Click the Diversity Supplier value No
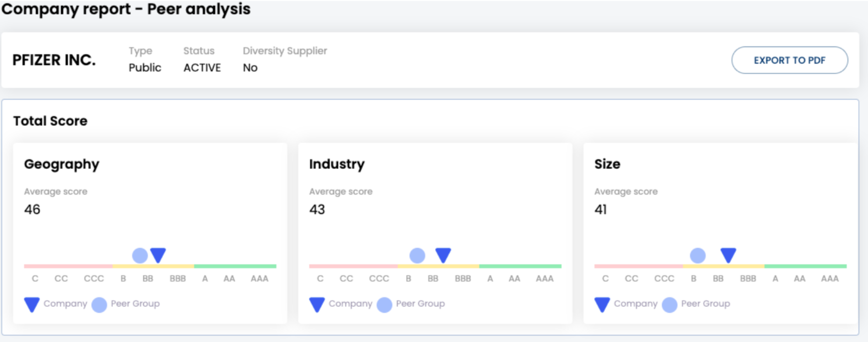Screen dimensions: 868x342 250,68
